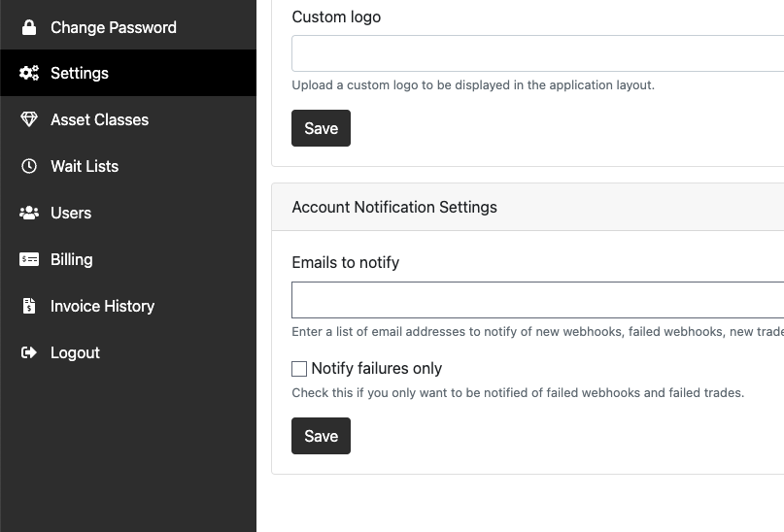Click the Account Notification Settings card header
This screenshot has width=784, height=532.
[x=394, y=208]
